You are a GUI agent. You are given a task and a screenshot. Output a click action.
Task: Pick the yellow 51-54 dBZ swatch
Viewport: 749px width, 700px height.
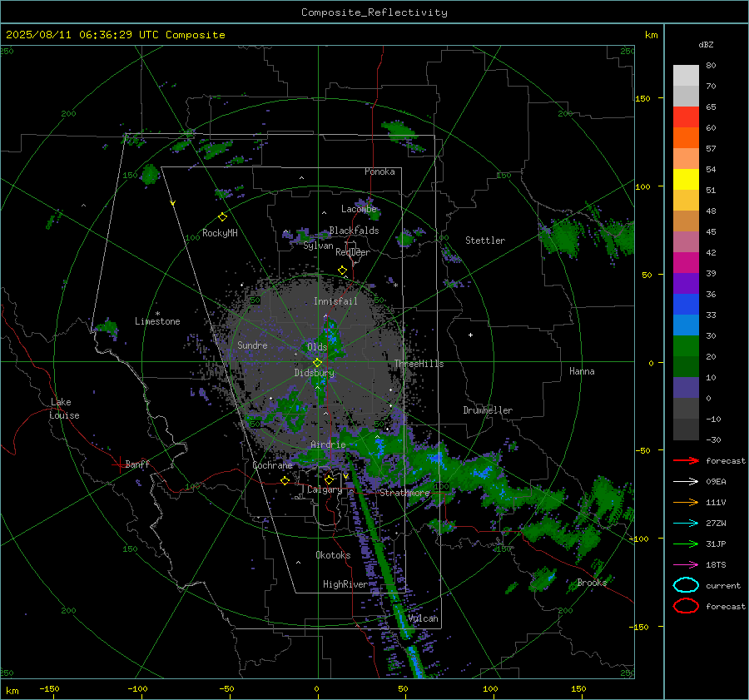click(686, 180)
